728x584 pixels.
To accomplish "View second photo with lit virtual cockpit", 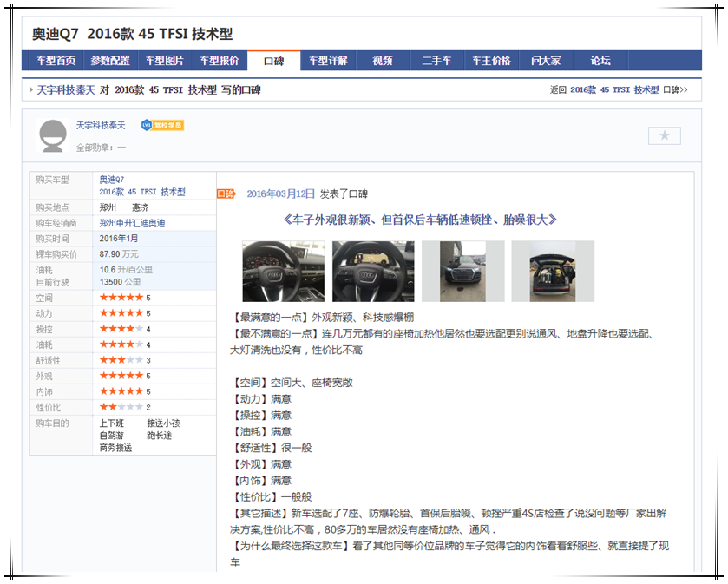I will coord(373,272).
